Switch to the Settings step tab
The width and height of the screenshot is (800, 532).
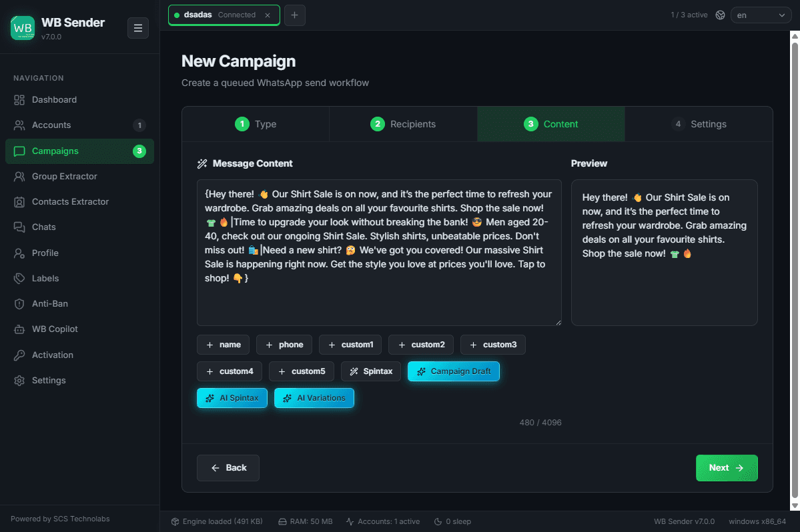point(699,124)
